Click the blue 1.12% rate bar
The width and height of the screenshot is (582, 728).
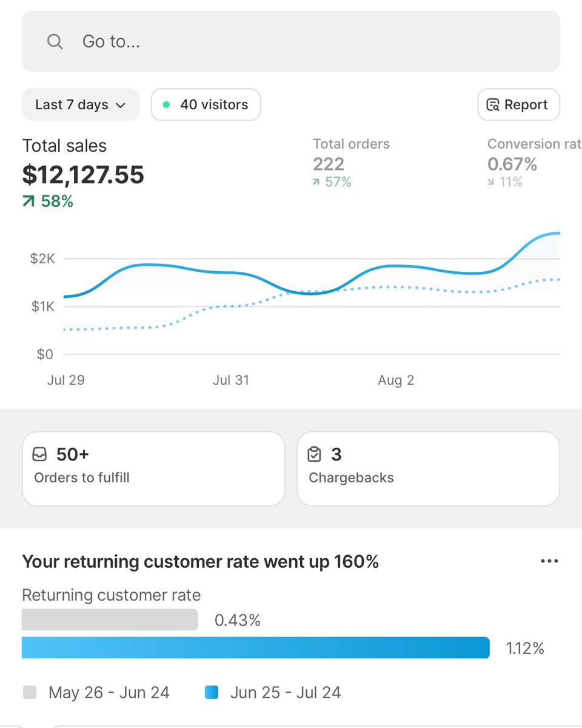pos(255,648)
